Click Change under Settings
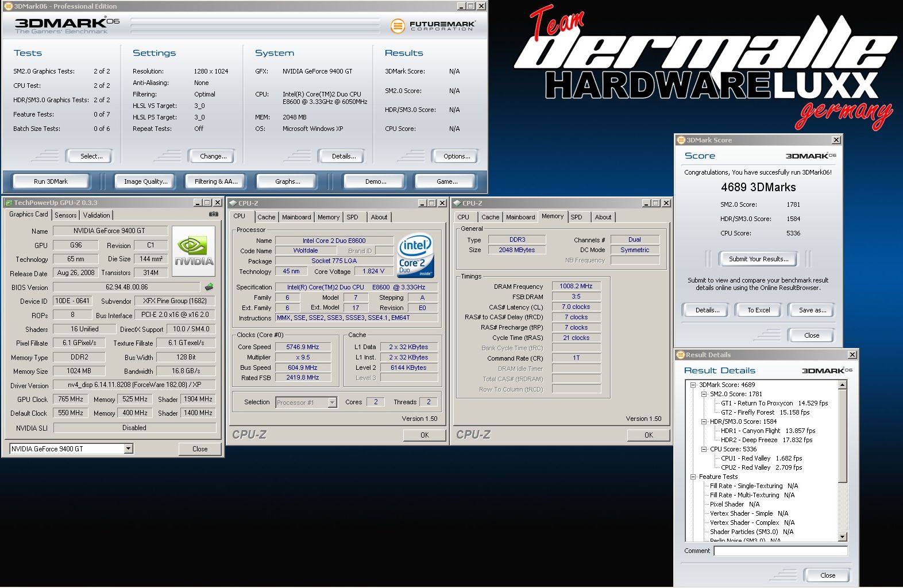The width and height of the screenshot is (903, 588). click(x=213, y=156)
